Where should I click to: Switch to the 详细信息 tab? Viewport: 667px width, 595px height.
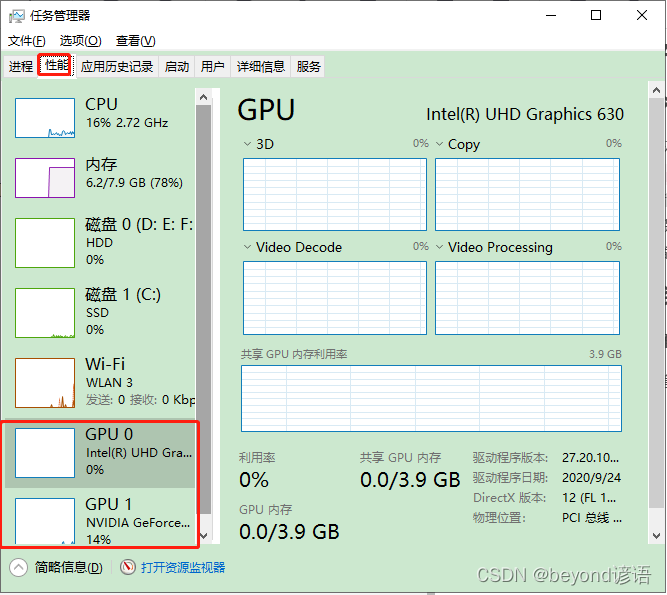click(x=260, y=66)
